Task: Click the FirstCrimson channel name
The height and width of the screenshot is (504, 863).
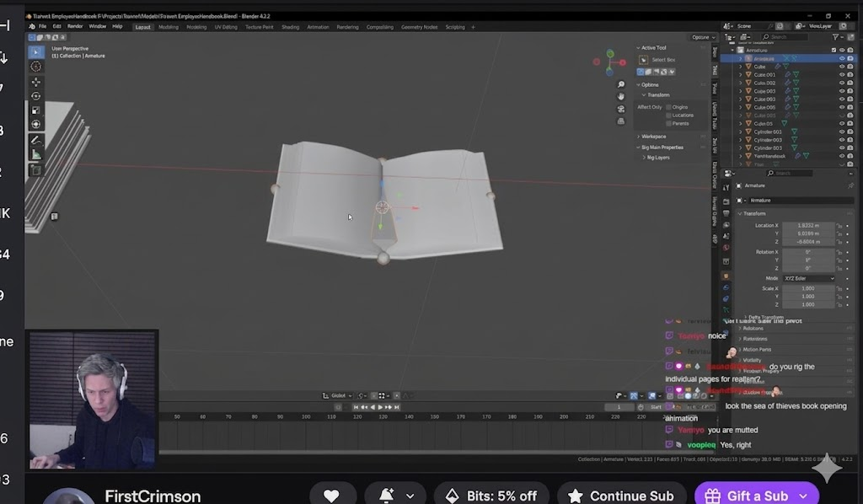Action: (153, 496)
